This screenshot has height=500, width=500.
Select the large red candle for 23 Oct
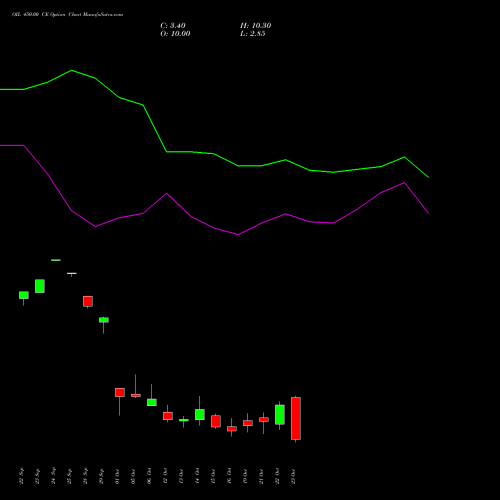click(296, 418)
